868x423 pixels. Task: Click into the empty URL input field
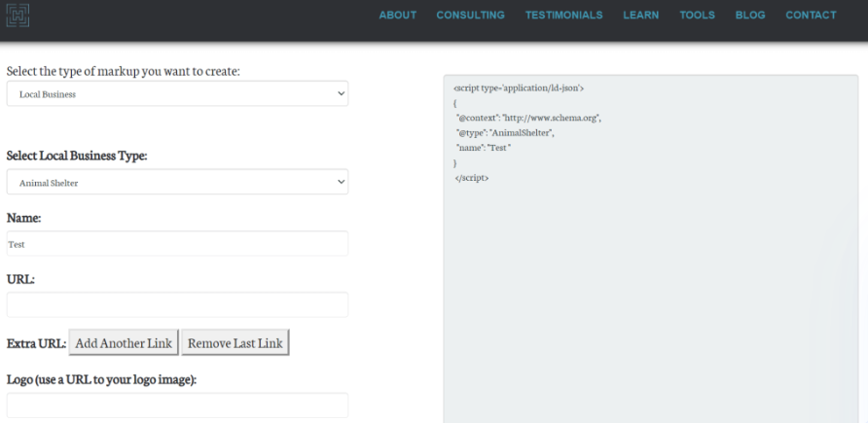click(x=177, y=304)
